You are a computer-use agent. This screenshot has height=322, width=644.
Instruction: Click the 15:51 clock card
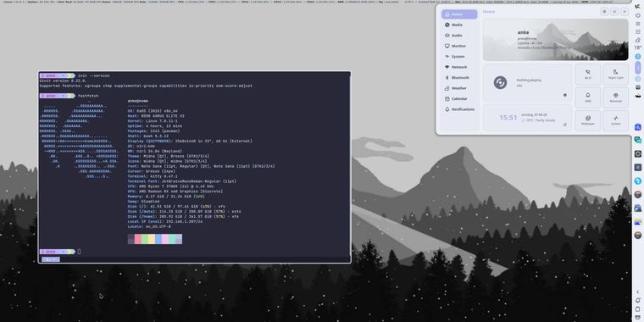[527, 118]
